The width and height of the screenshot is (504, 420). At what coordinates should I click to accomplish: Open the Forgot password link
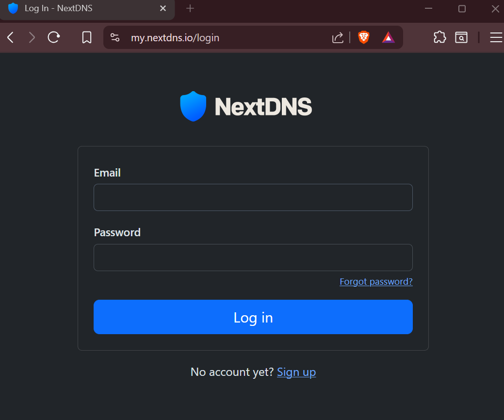pyautogui.click(x=376, y=281)
